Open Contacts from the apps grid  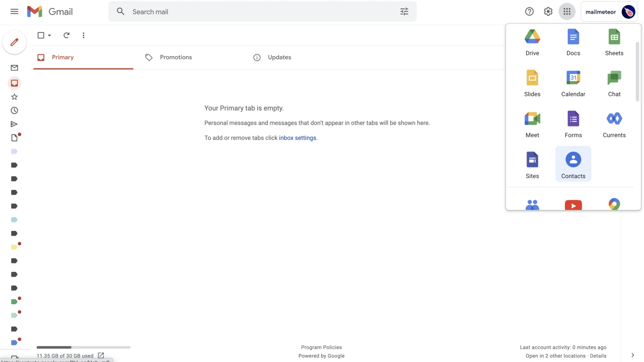(573, 164)
